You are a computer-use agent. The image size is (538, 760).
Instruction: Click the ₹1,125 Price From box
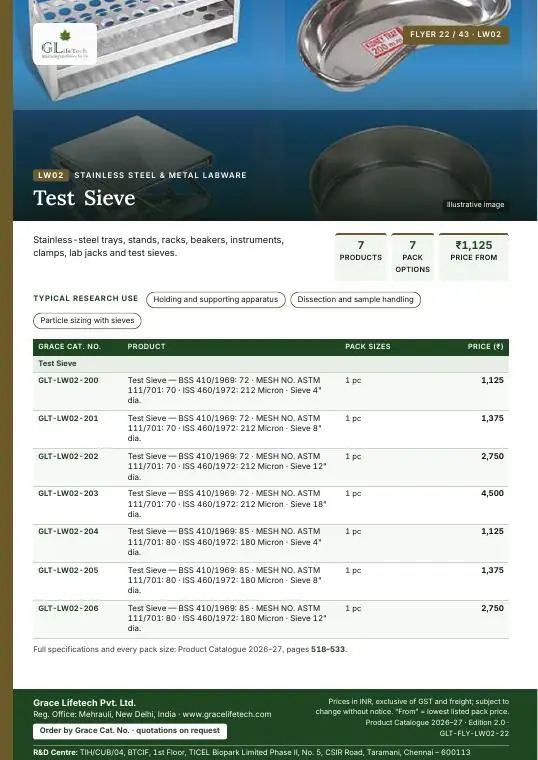coord(474,256)
